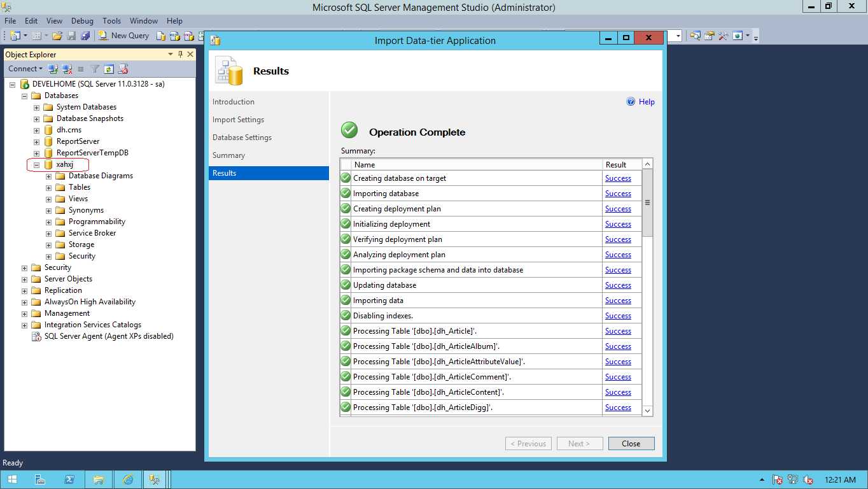The height and width of the screenshot is (489, 868).
Task: Expand the System Databases folder
Action: point(36,107)
